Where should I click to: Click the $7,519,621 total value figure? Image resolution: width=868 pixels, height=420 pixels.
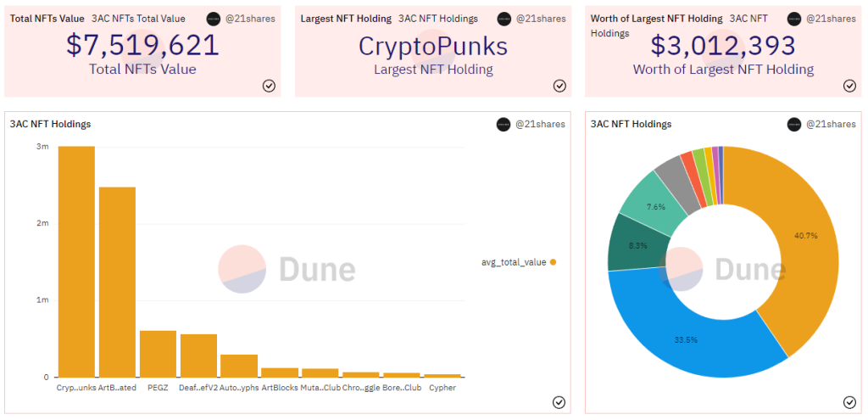tap(142, 45)
